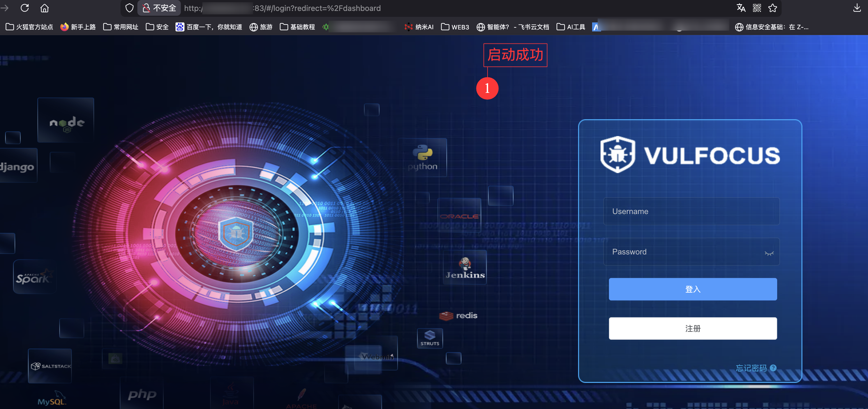Screen dimensions: 868x409
Task: Open the 百度一下 bookmark
Action: point(209,27)
